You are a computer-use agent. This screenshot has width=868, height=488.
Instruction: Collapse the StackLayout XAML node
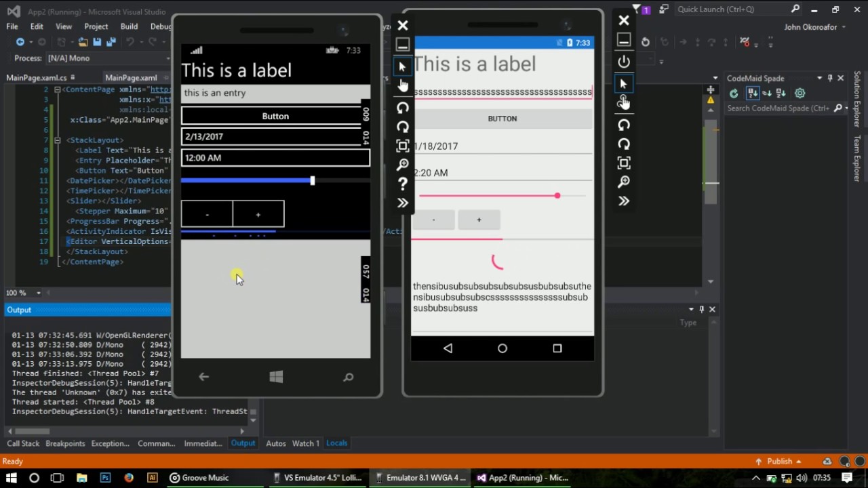[58, 140]
